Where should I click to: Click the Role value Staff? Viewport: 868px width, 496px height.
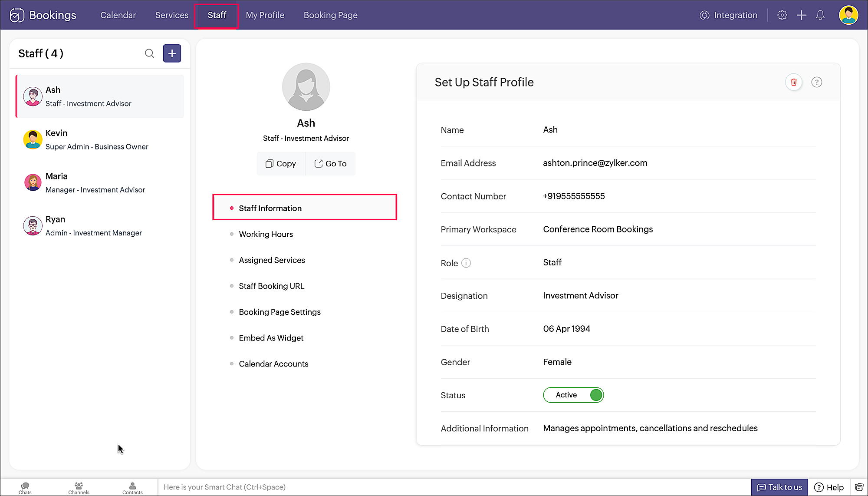[552, 262]
